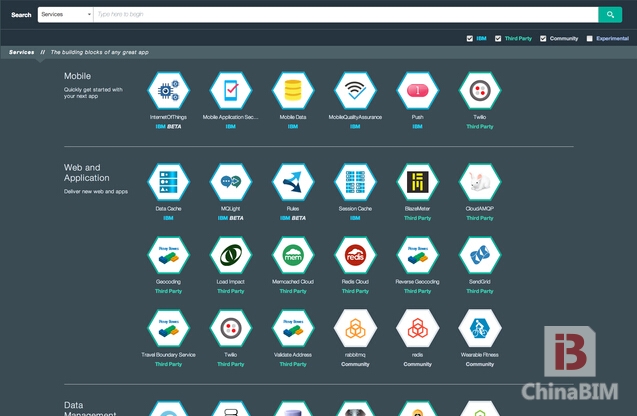This screenshot has height=416, width=637.
Task: Click the green search magnifier button
Action: coord(610,15)
